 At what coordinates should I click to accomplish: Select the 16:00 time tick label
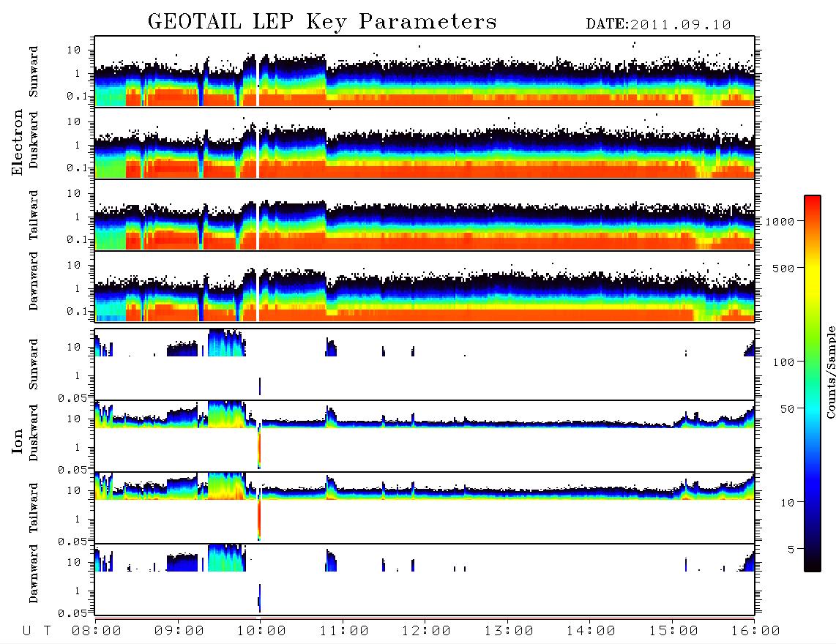(755, 632)
